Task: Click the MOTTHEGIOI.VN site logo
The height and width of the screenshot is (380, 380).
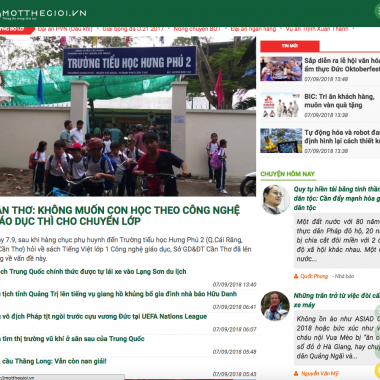Action: point(43,14)
